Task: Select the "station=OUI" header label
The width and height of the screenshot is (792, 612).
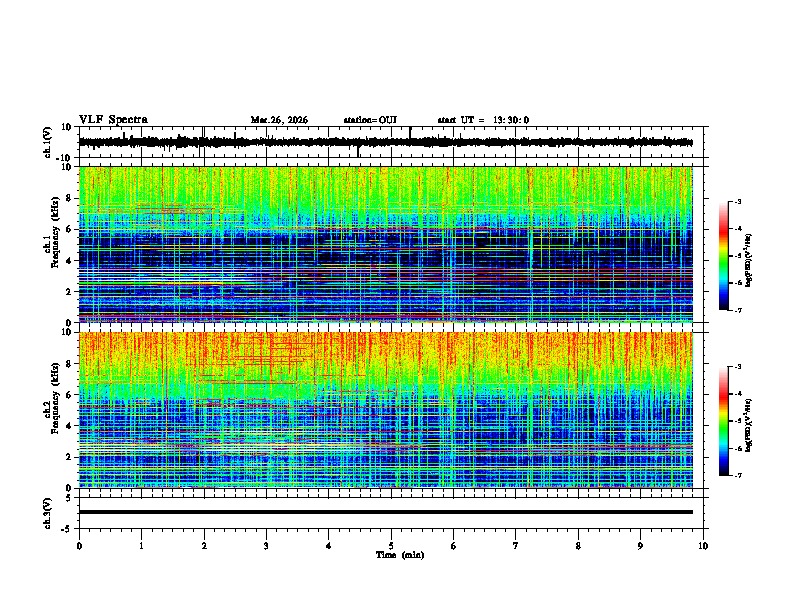Action: [370, 120]
